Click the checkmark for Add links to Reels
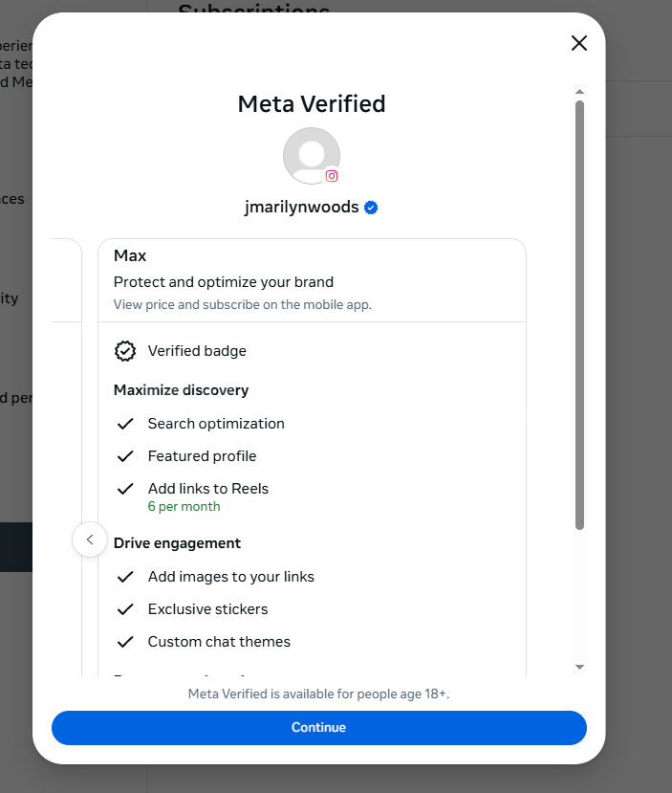The image size is (672, 793). tap(124, 489)
